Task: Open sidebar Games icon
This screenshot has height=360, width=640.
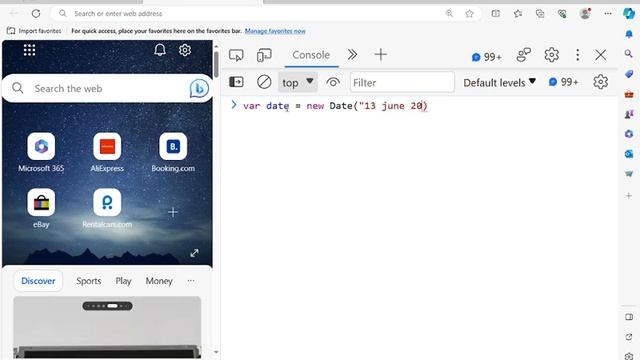Action: 629,114
